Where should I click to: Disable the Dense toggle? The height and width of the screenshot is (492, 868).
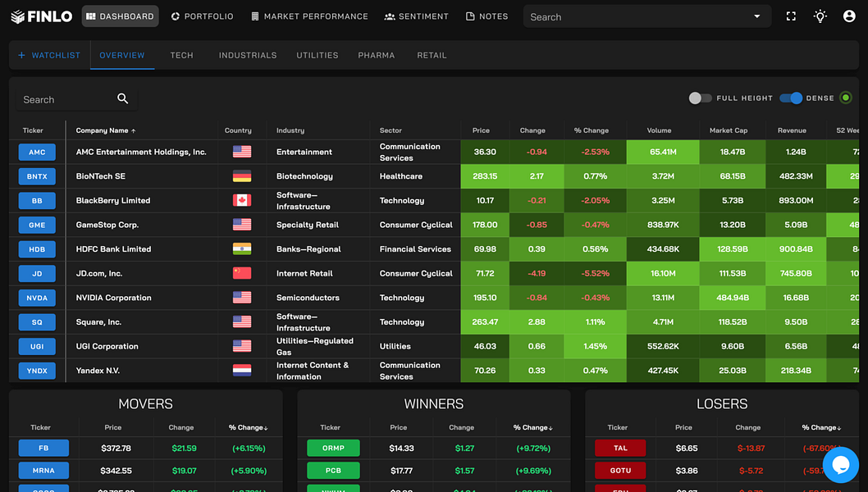(791, 98)
